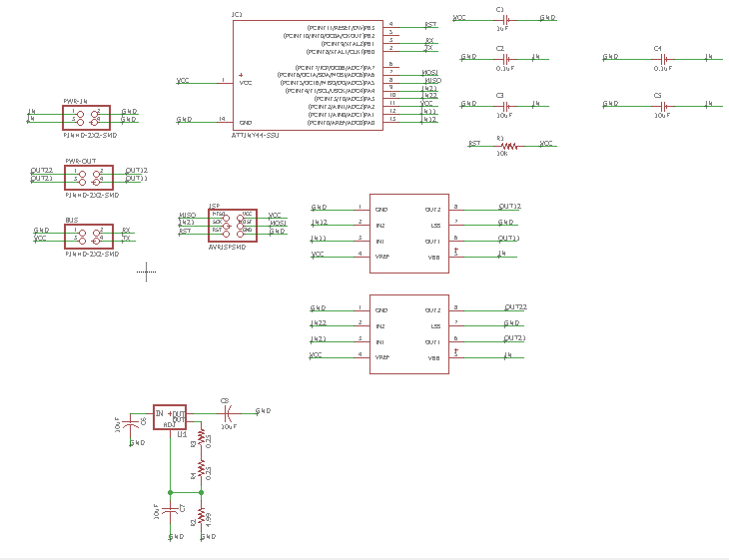Click VCC label at IC1 pin 1
The width and height of the screenshot is (729, 560).
click(183, 81)
